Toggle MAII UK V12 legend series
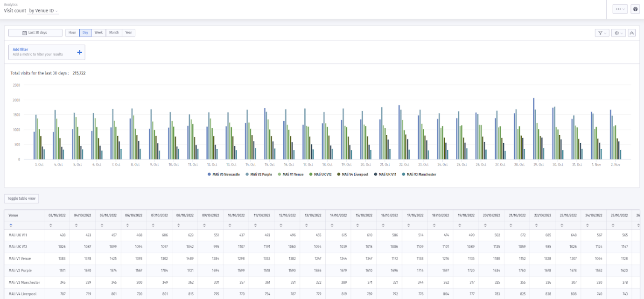644x299 pixels. coord(321,174)
